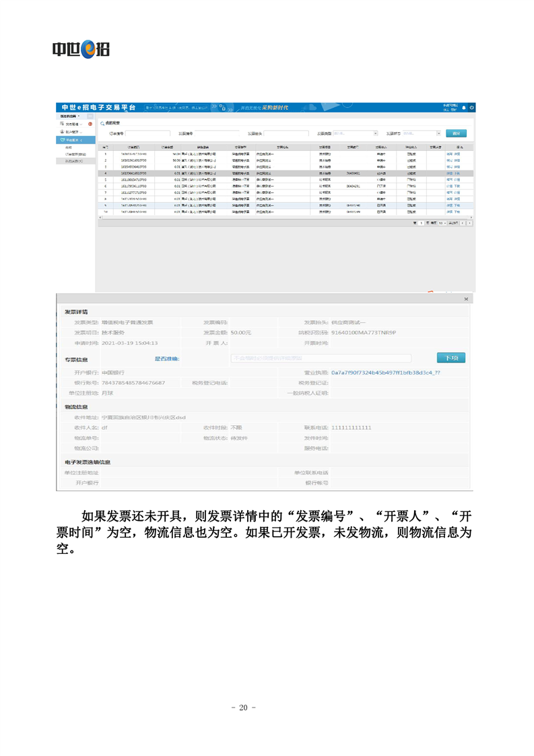
Task: Go to the next page arrow
Action: pyautogui.click(x=469, y=222)
